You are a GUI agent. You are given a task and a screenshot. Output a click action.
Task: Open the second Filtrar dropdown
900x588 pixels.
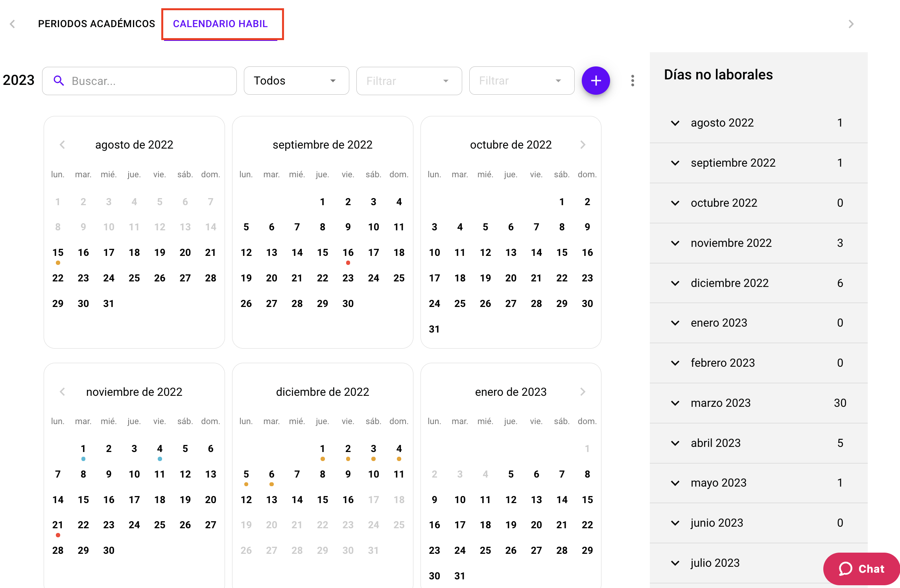pos(522,81)
